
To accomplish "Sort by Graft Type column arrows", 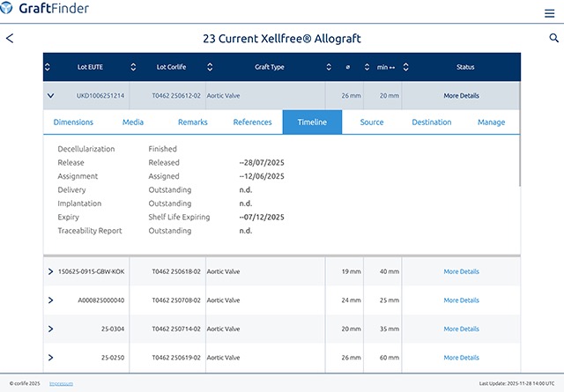I will coord(208,67).
